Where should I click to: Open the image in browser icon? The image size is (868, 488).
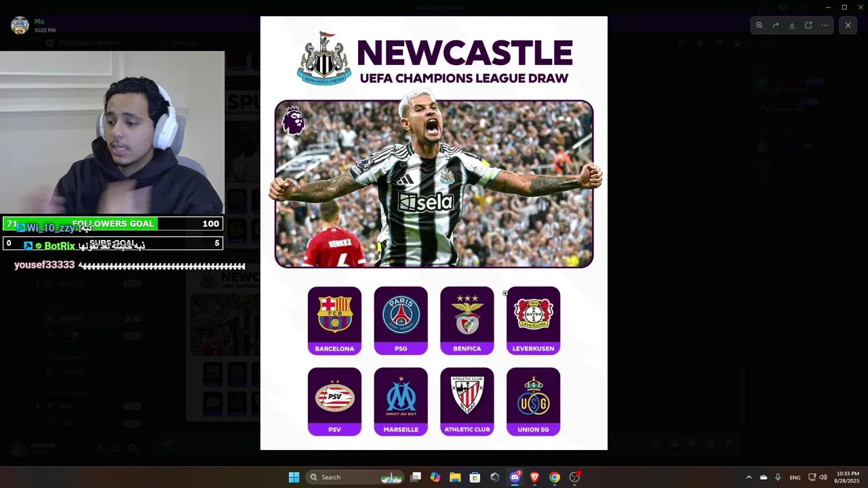(808, 25)
